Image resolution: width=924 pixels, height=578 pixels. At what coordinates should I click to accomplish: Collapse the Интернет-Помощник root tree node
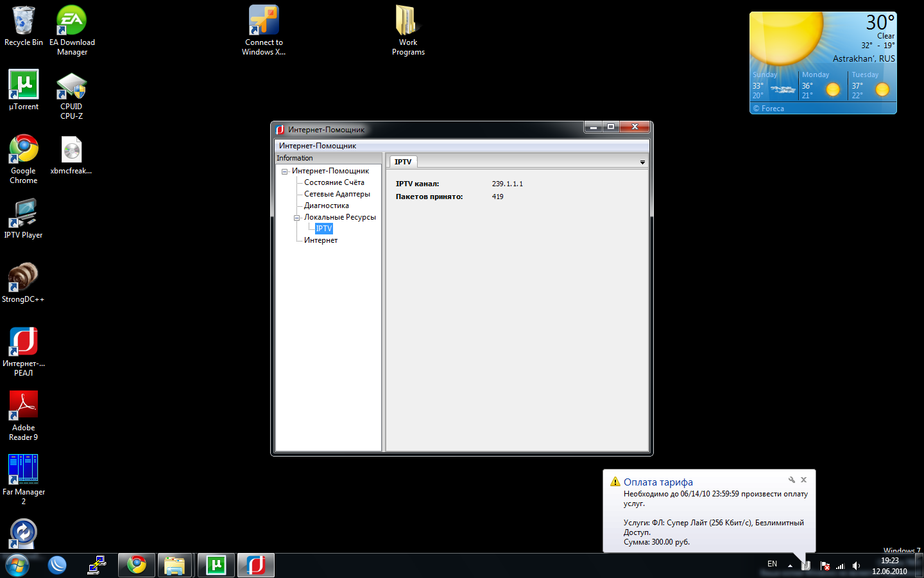click(284, 171)
